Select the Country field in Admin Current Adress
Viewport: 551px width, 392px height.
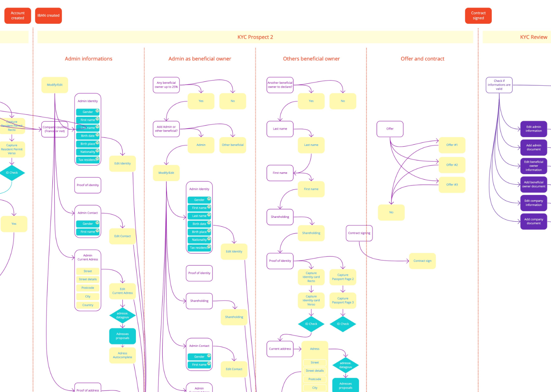88,305
